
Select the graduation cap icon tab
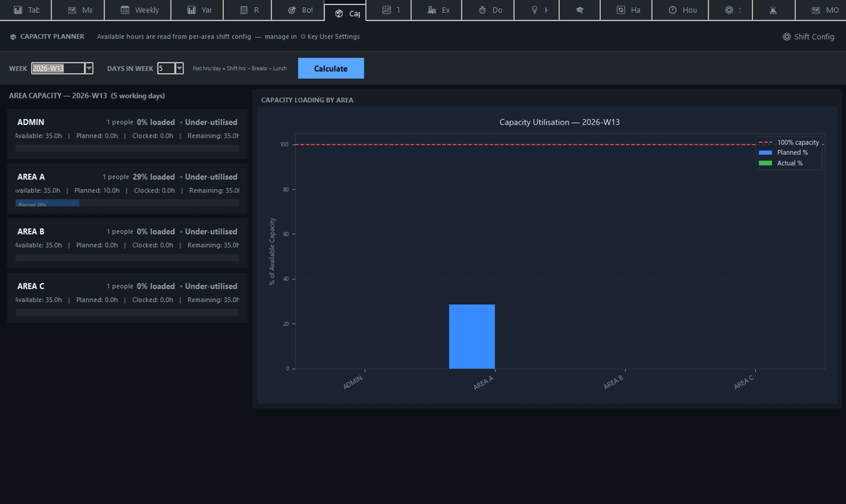point(580,10)
